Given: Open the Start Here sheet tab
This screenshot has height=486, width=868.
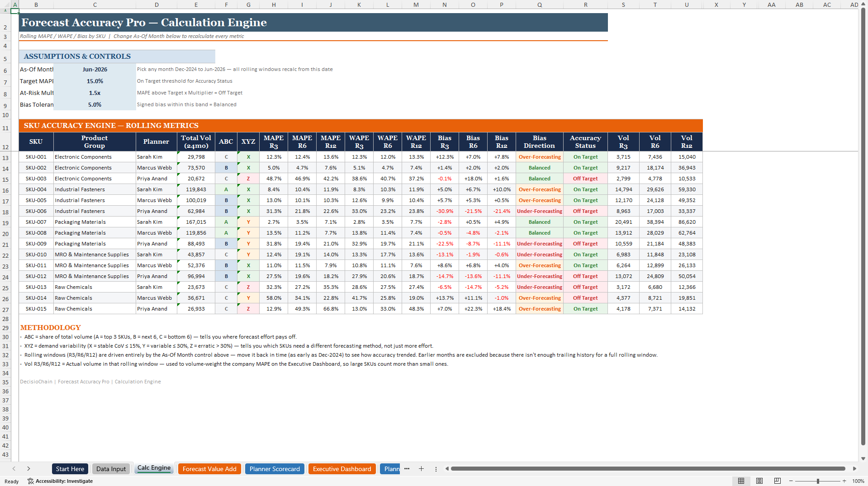Looking at the screenshot, I should [x=70, y=469].
